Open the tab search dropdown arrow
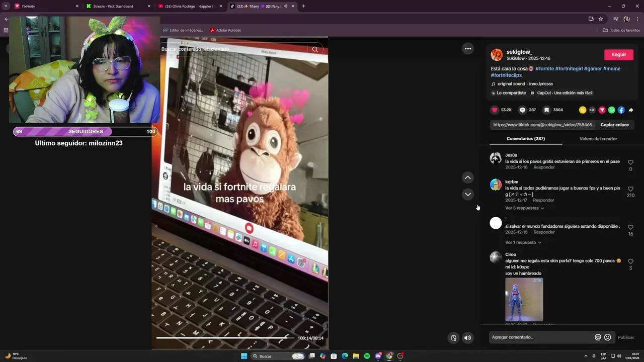The width and height of the screenshot is (644, 362). click(6, 6)
